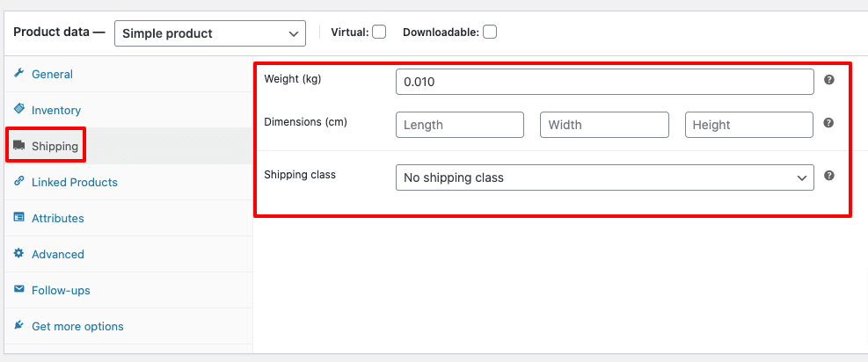Image resolution: width=868 pixels, height=362 pixels.
Task: Click the tag icon beside Inventory
Action: [18, 110]
